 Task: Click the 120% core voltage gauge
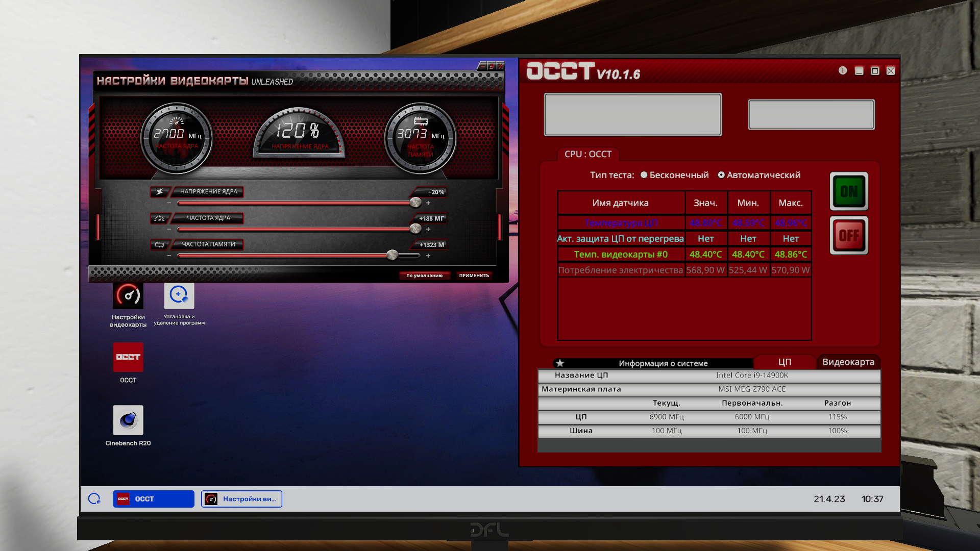299,132
